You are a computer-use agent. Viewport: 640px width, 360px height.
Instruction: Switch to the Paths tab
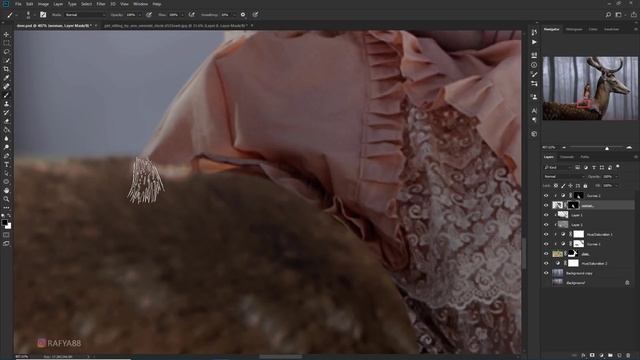coord(584,157)
